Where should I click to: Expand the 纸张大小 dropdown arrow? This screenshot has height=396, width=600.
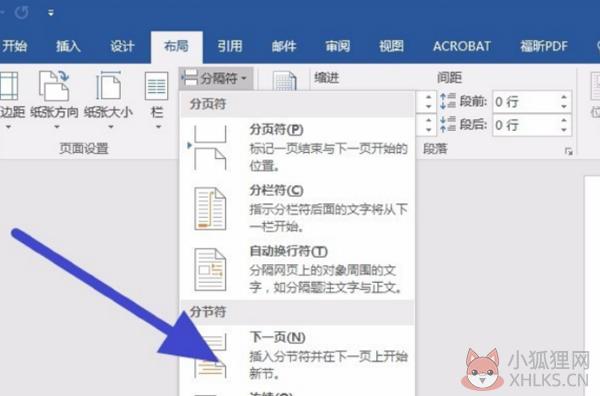111,127
